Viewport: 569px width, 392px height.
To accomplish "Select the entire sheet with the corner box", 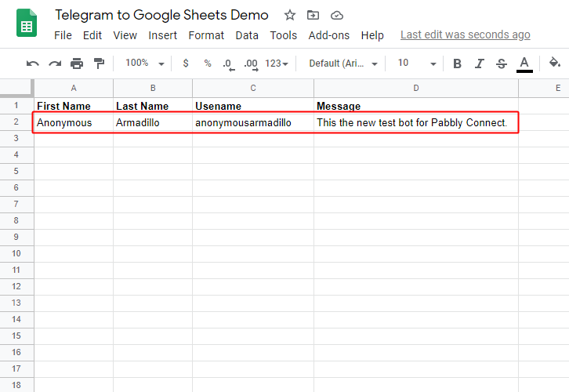I will (x=16, y=88).
